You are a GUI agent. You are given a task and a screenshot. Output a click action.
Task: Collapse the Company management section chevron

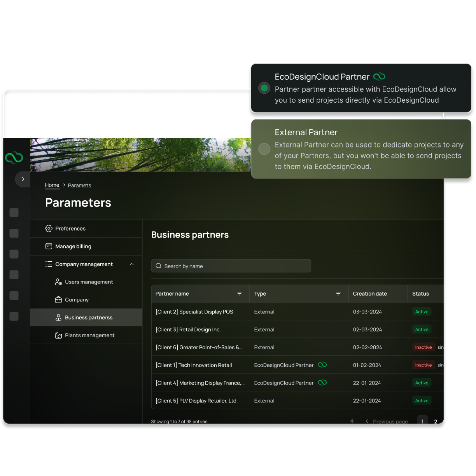(132, 264)
